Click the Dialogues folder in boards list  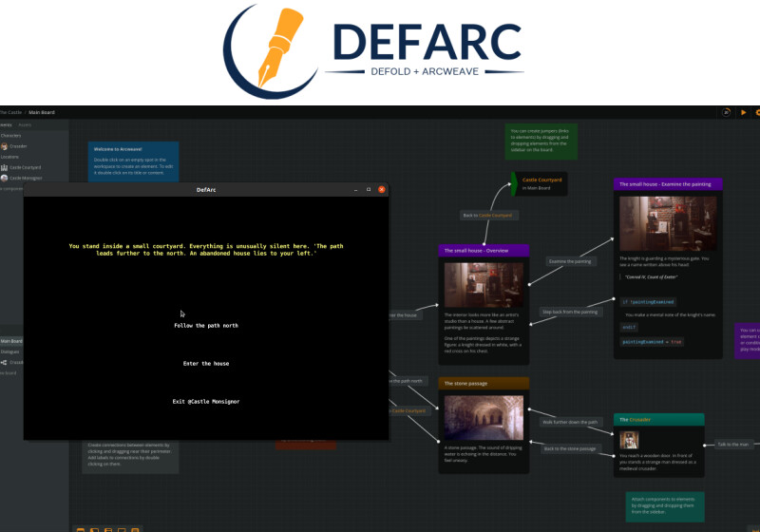[9, 351]
